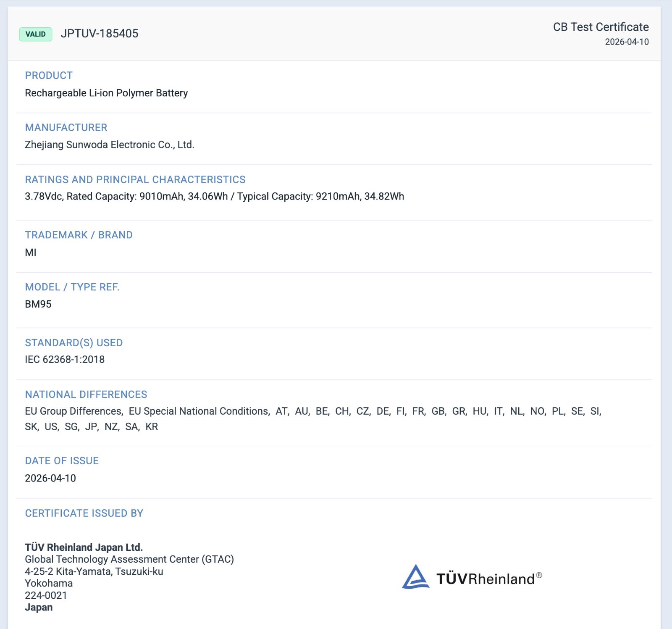Viewport: 672px width, 629px height.
Task: Select the brand value MI
Action: tap(31, 253)
